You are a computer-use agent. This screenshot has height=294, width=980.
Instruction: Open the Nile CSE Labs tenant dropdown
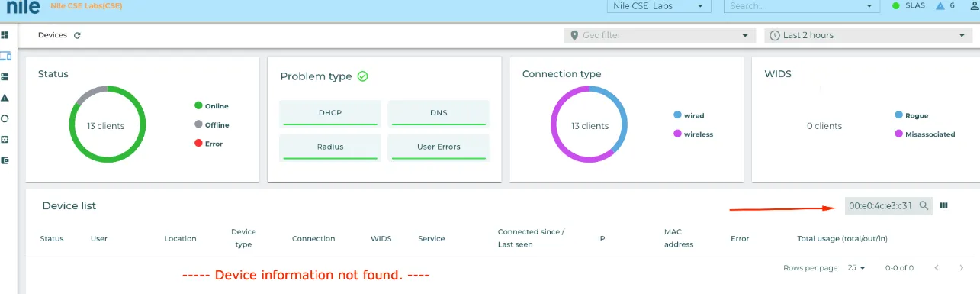[x=659, y=6]
